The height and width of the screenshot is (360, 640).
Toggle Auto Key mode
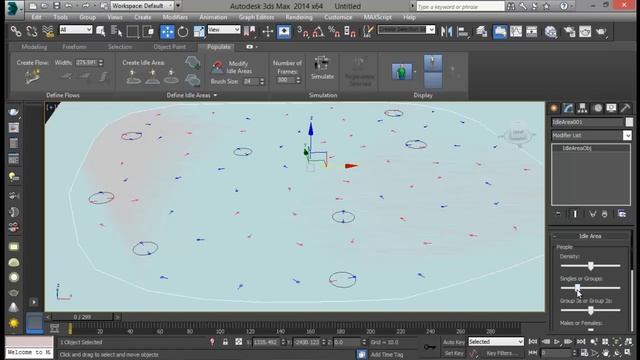(x=453, y=342)
